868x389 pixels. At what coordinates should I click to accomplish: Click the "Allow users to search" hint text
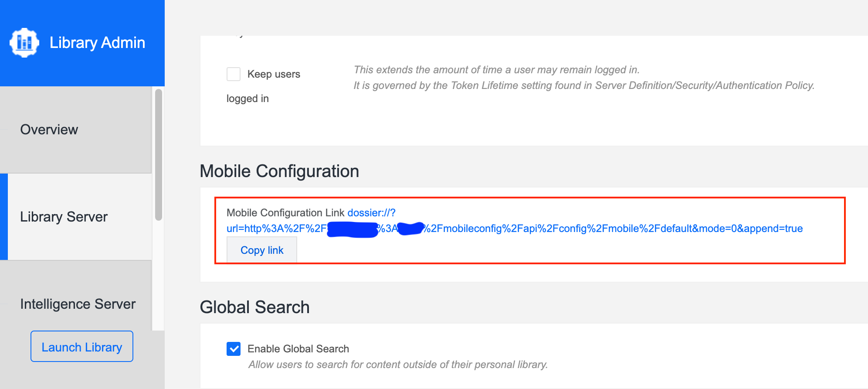pyautogui.click(x=398, y=365)
